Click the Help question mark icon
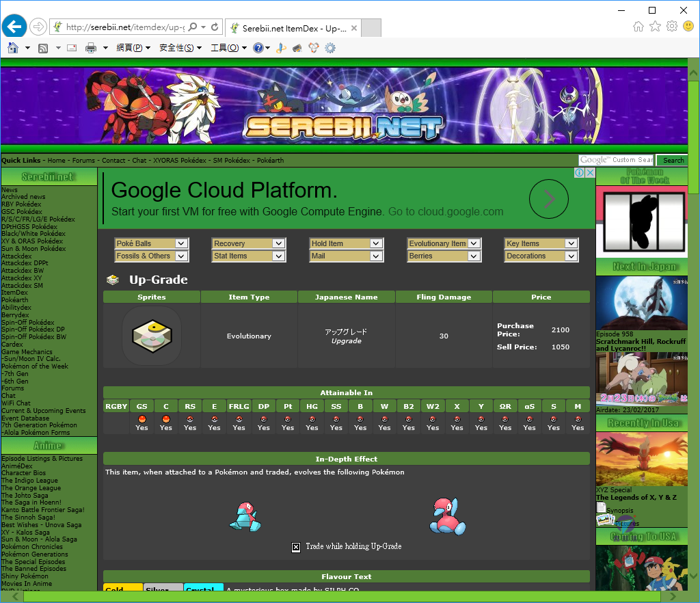 coord(258,48)
